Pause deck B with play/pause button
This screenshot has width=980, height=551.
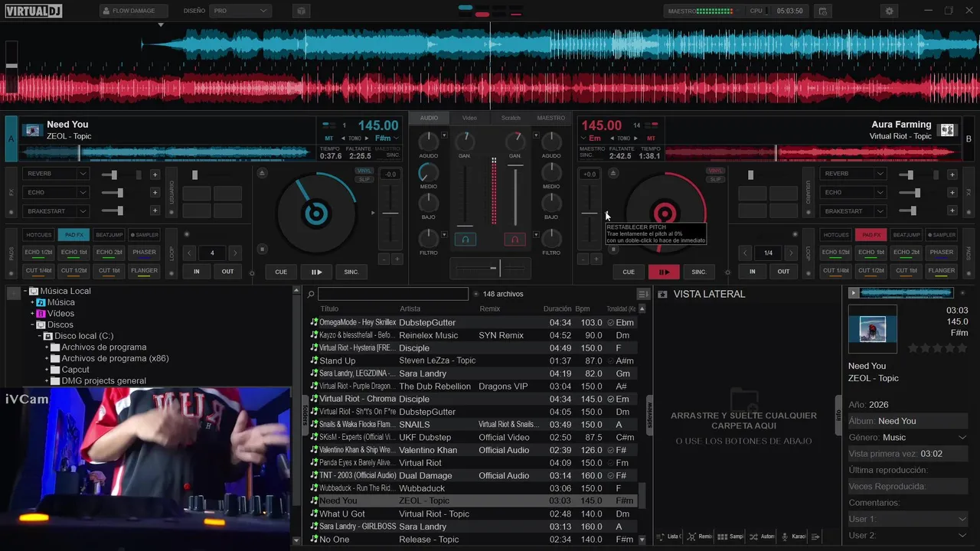664,272
